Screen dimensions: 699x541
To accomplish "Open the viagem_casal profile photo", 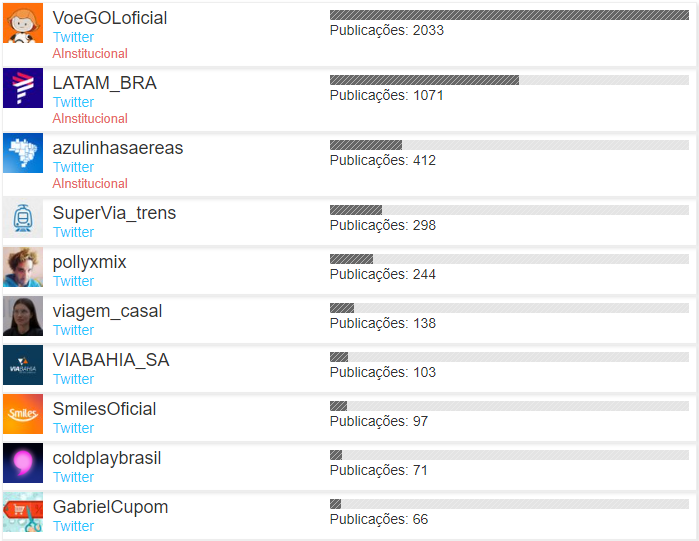I will [23, 316].
